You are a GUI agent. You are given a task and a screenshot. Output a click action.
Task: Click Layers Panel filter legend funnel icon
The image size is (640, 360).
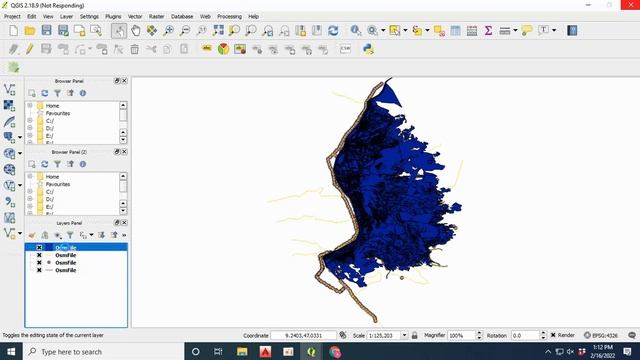tap(70, 235)
